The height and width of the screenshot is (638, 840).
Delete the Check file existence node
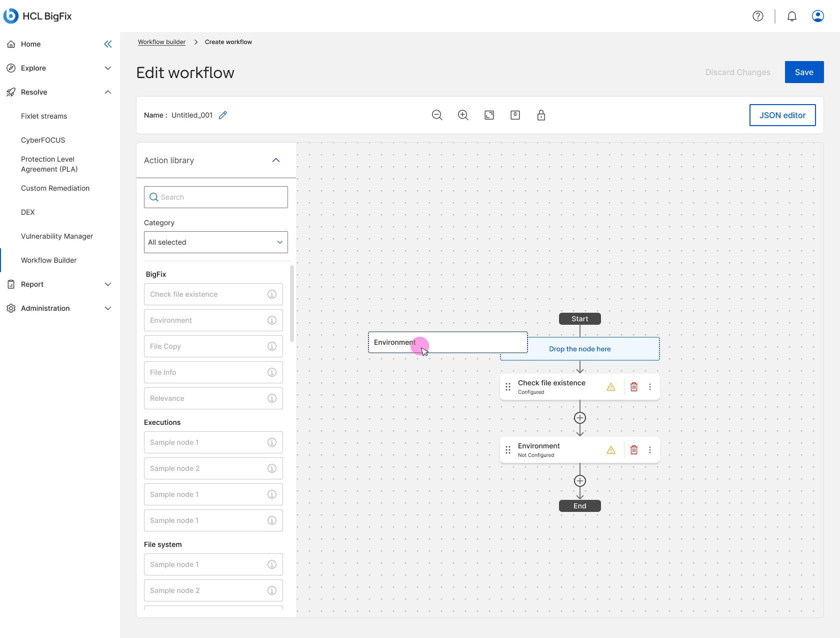[634, 387]
